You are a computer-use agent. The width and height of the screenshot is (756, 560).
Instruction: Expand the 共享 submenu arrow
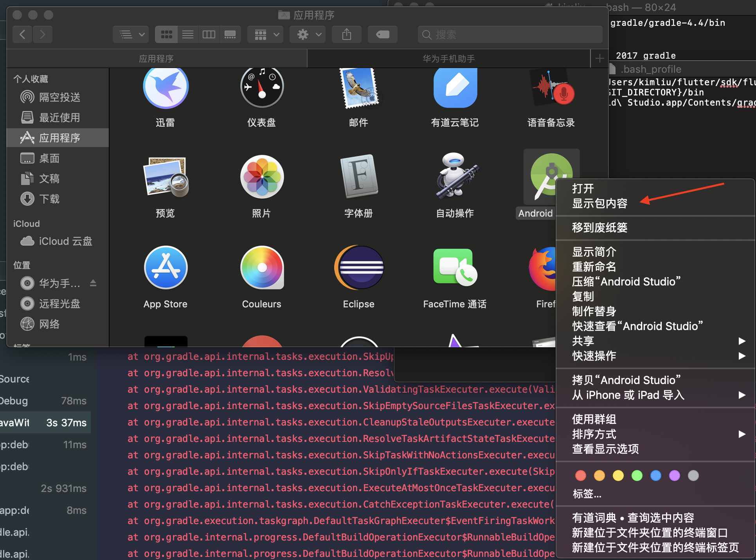pyautogui.click(x=742, y=341)
